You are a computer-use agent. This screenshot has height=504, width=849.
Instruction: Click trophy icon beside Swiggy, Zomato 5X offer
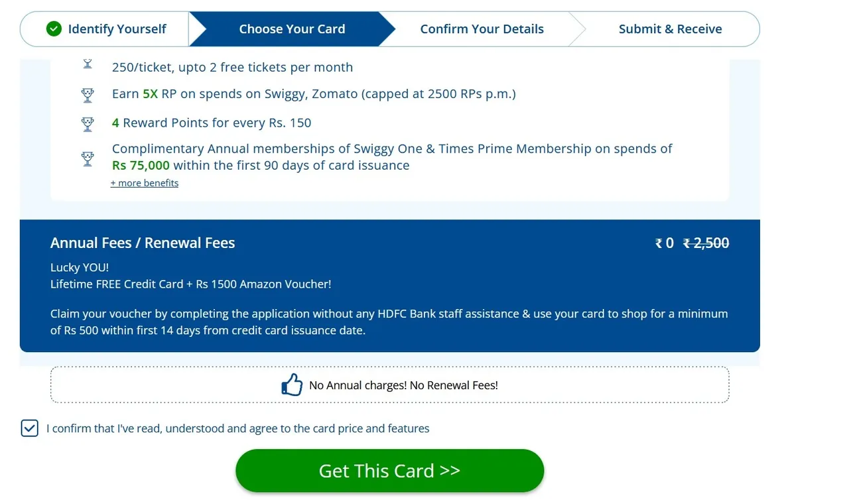point(88,95)
